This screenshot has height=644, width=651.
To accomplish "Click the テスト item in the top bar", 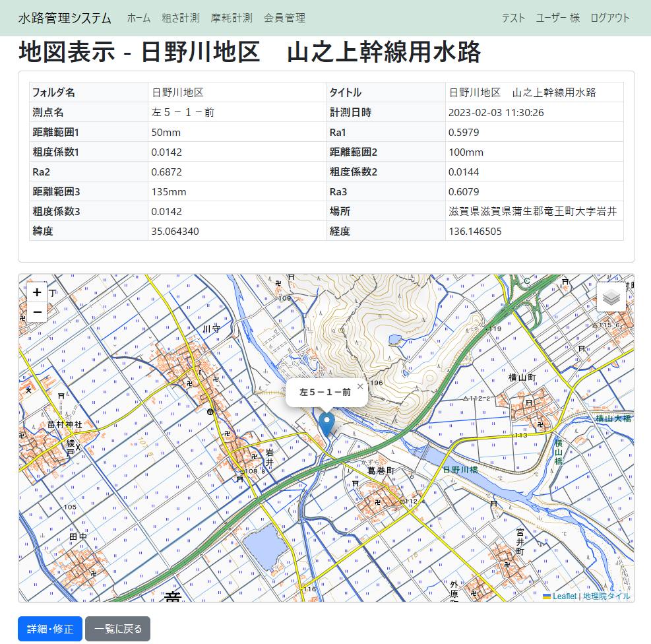I will [514, 18].
